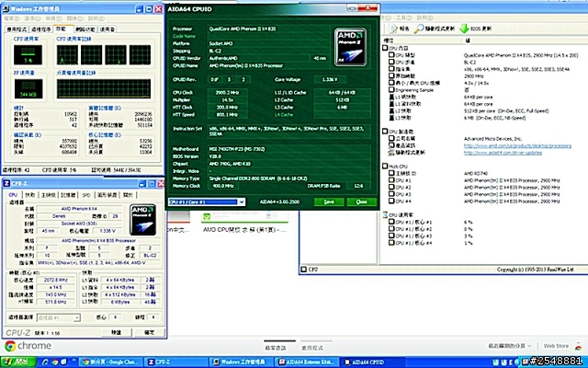Click the hourglass icon beside CPU 使用率
588x368 pixels.
385,214
